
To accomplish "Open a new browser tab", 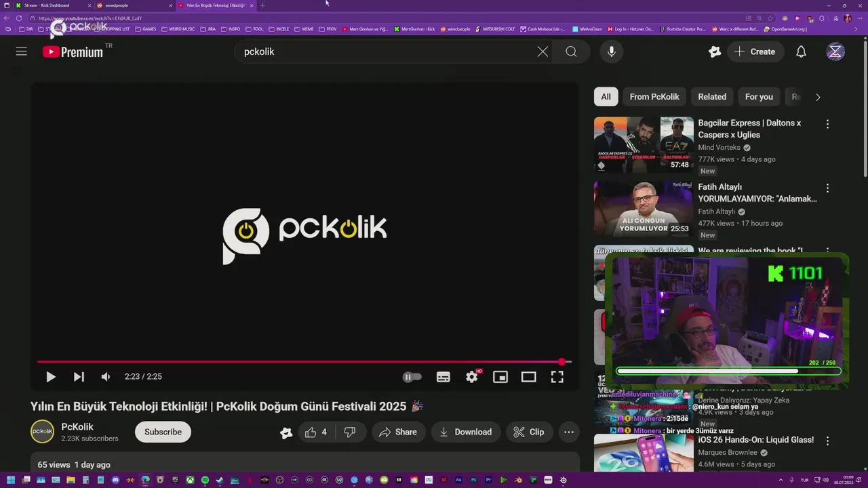I will tap(263, 5).
